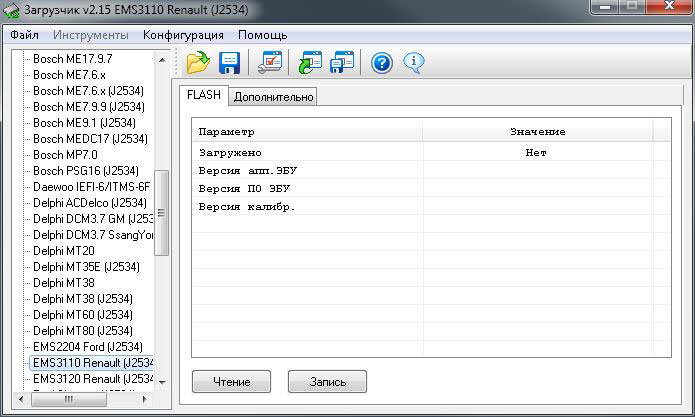Open the Помощь menu
Viewport: 695px width, 417px height.
(262, 35)
